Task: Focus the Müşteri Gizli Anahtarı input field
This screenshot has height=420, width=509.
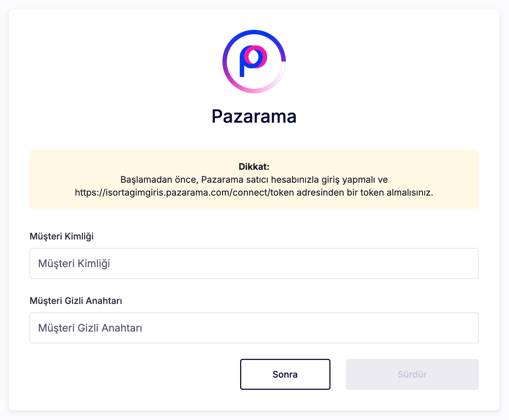Action: 254,328
